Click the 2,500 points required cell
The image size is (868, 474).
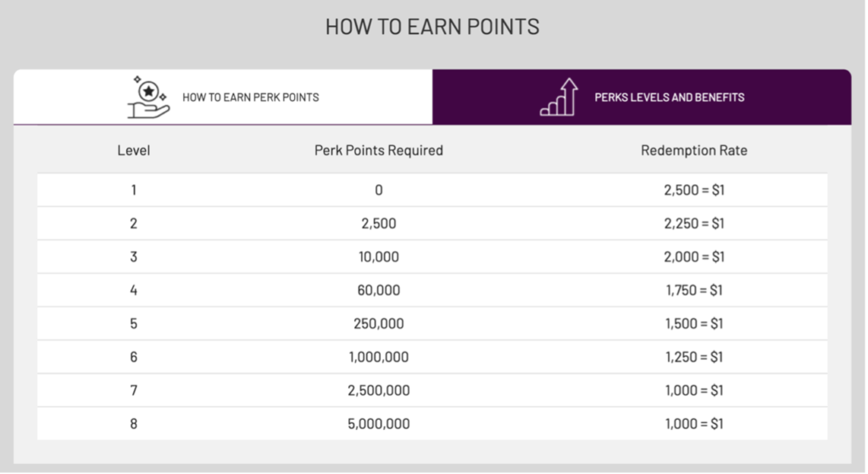point(379,224)
